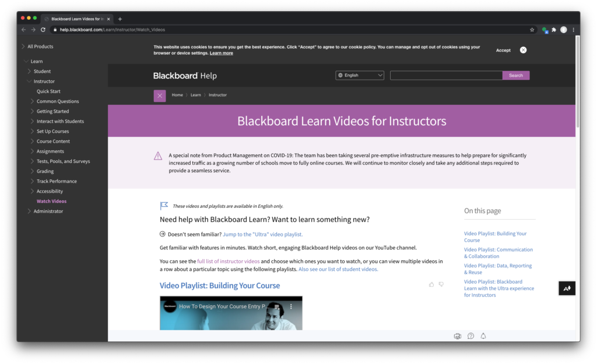This screenshot has height=364, width=597.
Task: Click the purple Search button
Action: pos(516,75)
